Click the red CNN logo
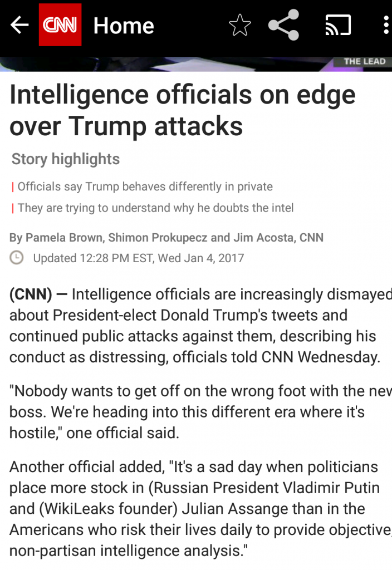The width and height of the screenshot is (392, 570). pyautogui.click(x=60, y=25)
